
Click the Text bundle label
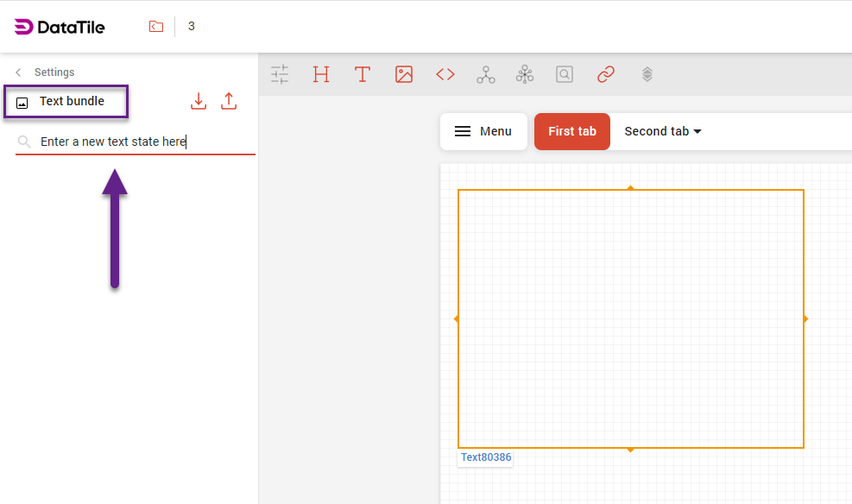click(72, 101)
